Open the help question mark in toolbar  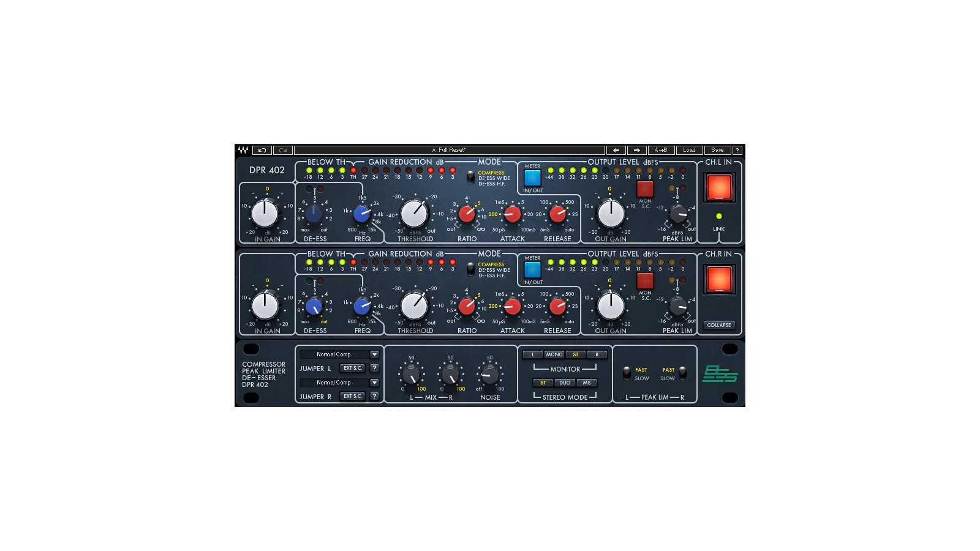(737, 150)
